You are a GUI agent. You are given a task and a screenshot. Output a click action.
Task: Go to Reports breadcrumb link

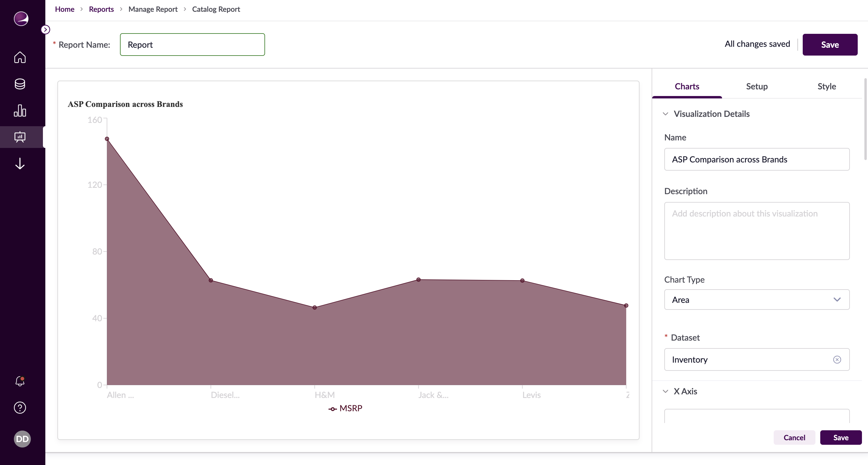tap(101, 9)
